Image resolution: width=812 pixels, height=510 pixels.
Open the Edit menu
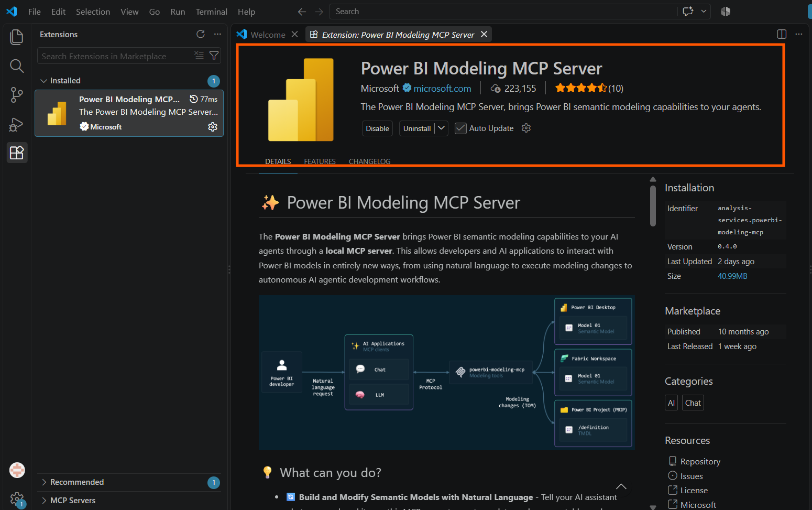point(58,12)
